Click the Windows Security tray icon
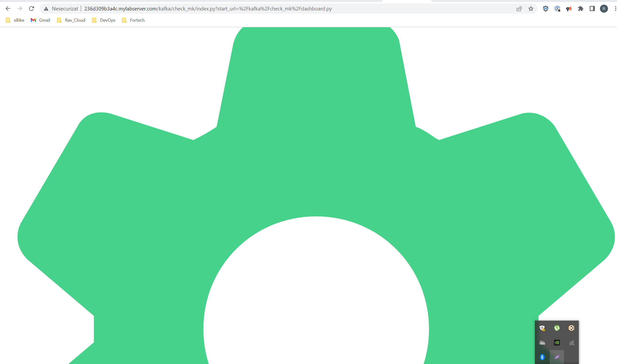 point(542,328)
